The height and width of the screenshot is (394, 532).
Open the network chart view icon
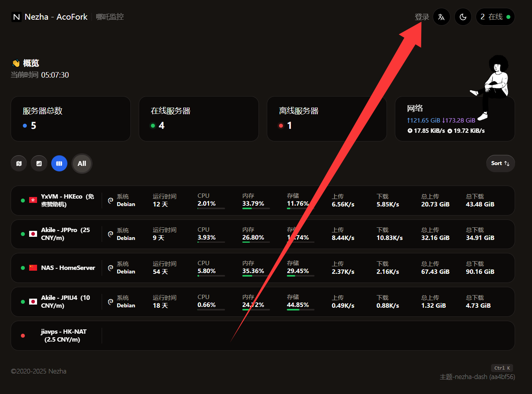point(39,164)
